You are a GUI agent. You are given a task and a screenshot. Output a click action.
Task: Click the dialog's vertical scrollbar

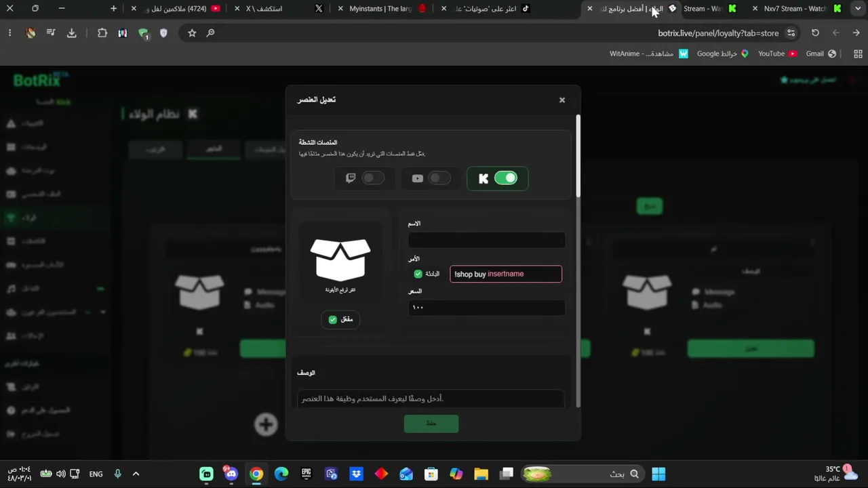point(578,156)
